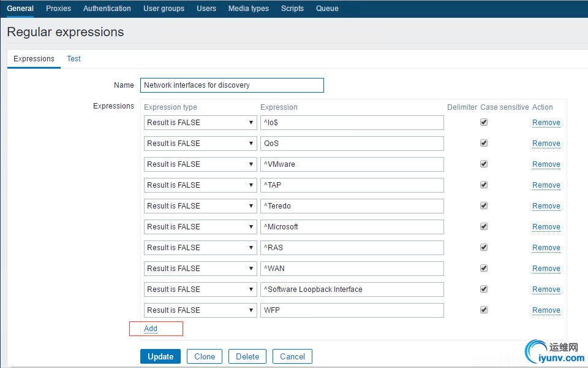Remove the ^WAN expression row

coord(546,269)
